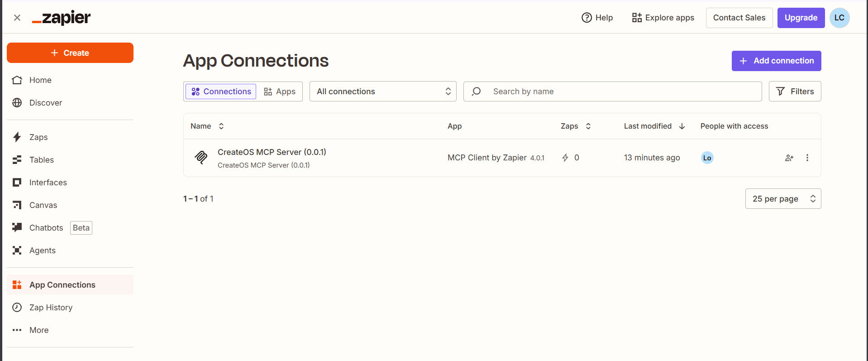The image size is (868, 361).
Task: Close the sidebar with the X icon
Action: click(x=17, y=18)
